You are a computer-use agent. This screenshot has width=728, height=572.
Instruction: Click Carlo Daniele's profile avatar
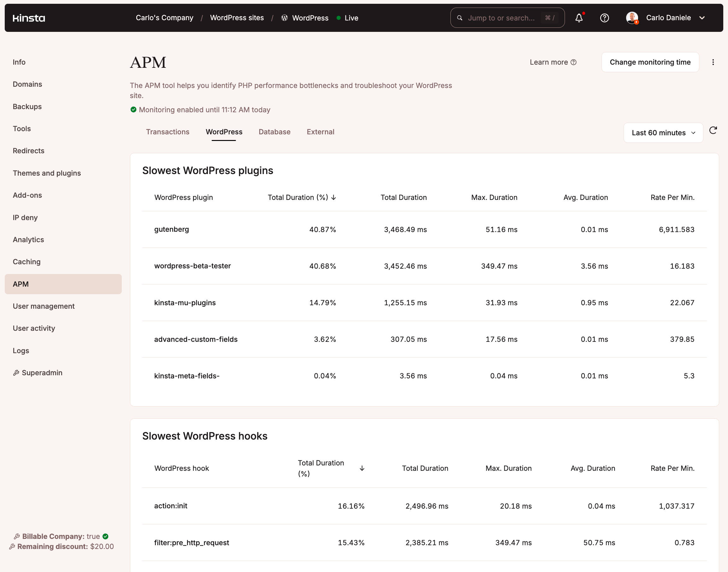pyautogui.click(x=632, y=18)
